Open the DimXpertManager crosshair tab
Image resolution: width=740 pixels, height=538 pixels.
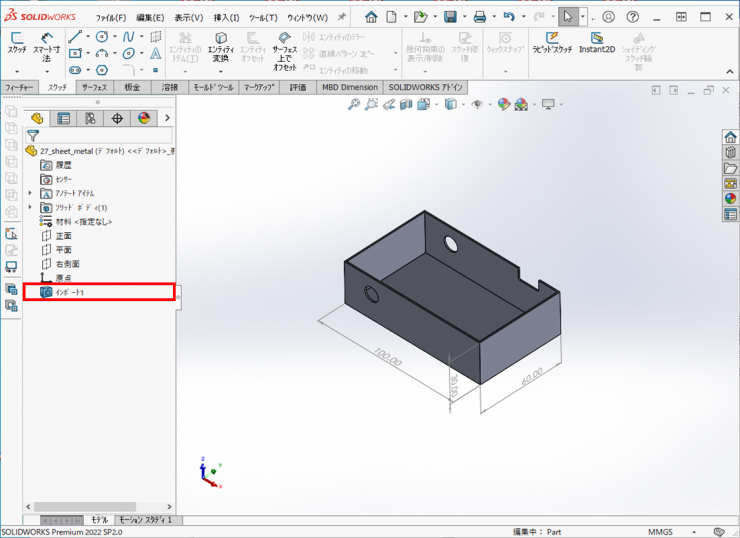point(117,118)
